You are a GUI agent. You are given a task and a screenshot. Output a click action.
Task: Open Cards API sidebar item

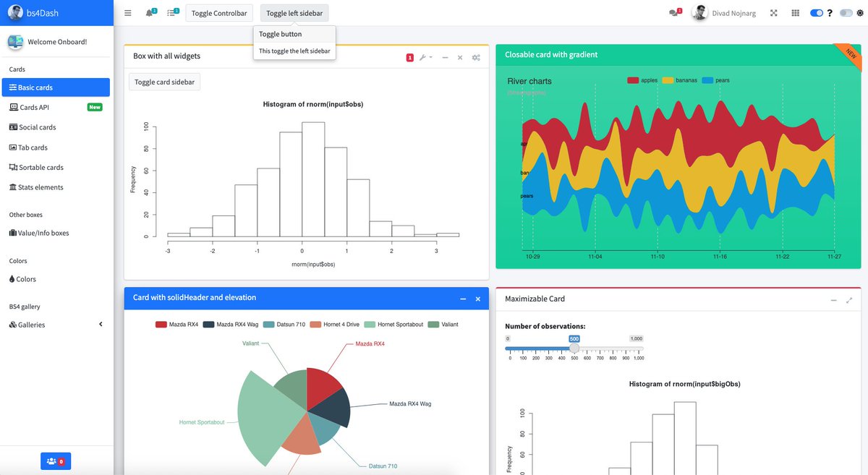(x=56, y=107)
